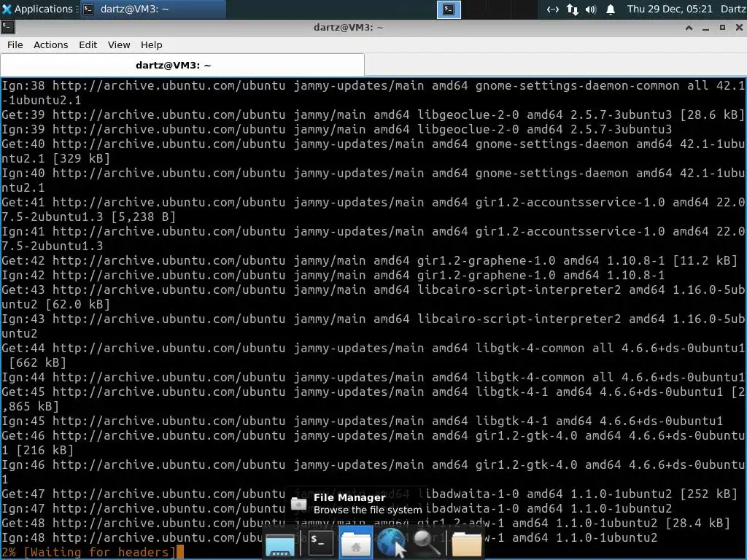Open the network connection indicator in the panel
Image resolution: width=747 pixels, height=560 pixels.
click(x=553, y=9)
